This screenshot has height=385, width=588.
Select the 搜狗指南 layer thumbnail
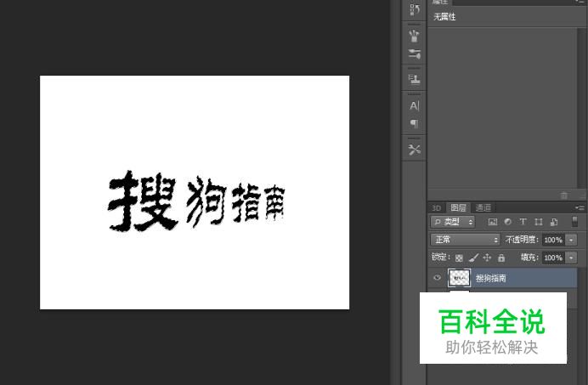(459, 278)
